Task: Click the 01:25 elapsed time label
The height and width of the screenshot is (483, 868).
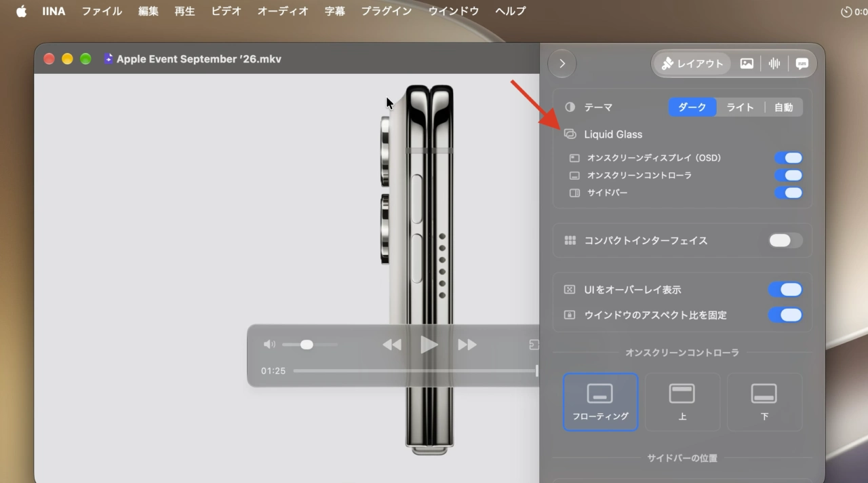Action: pyautogui.click(x=273, y=371)
